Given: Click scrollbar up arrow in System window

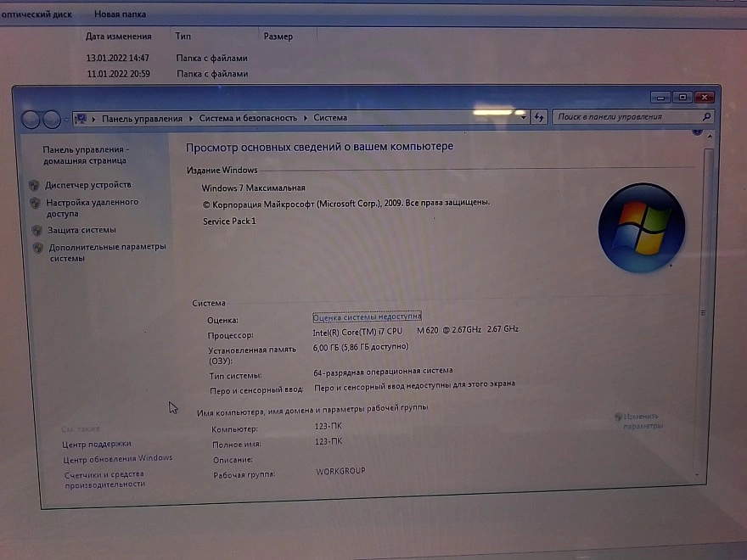Looking at the screenshot, I should click(710, 137).
